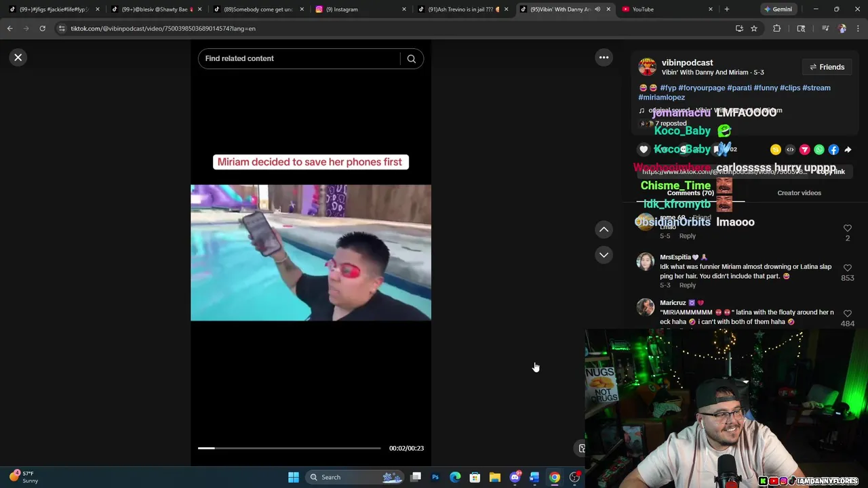Click the playing video to pause it

(x=311, y=253)
